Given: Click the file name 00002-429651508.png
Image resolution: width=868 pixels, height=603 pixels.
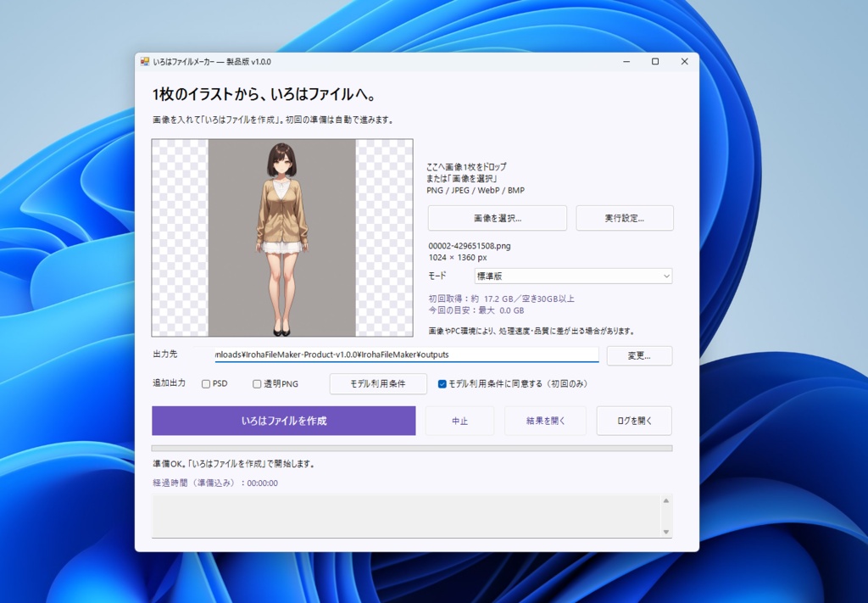Looking at the screenshot, I should coord(470,246).
